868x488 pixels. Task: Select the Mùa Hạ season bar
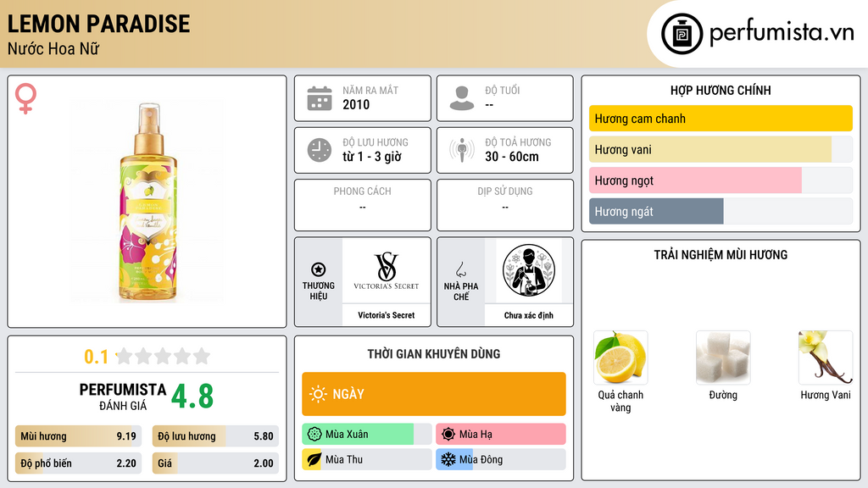[x=501, y=435]
